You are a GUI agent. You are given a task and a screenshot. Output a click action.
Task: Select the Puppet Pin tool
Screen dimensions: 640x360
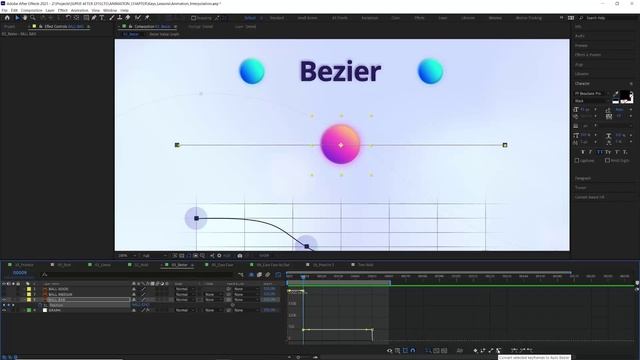(x=147, y=18)
